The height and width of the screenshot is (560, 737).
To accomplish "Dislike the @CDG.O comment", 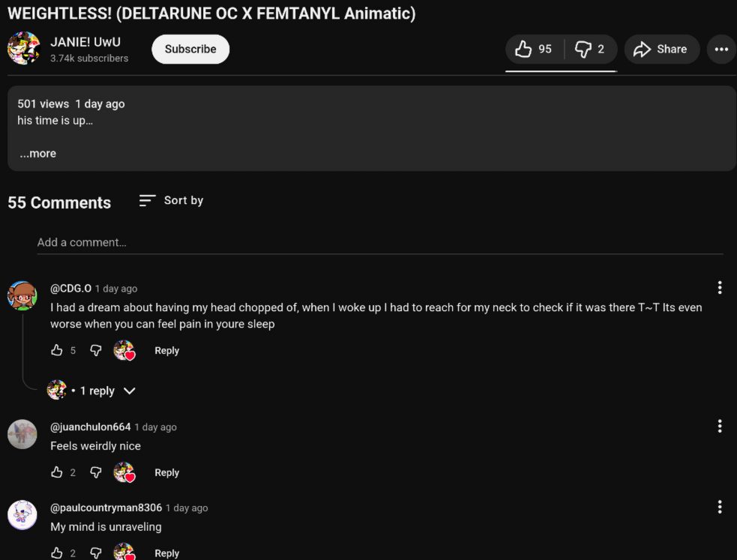I will [x=96, y=350].
